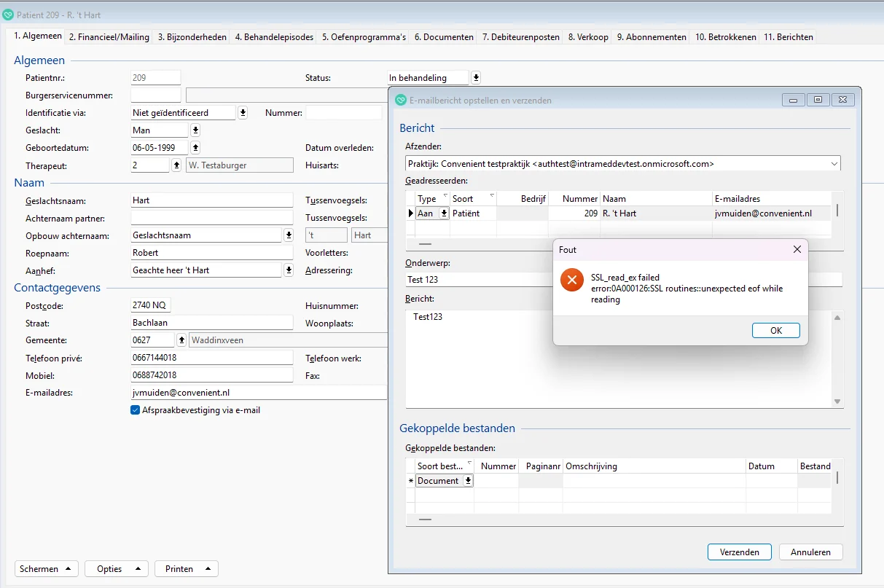Click the Gemeente lookup arrow icon
The image size is (884, 588).
(181, 340)
